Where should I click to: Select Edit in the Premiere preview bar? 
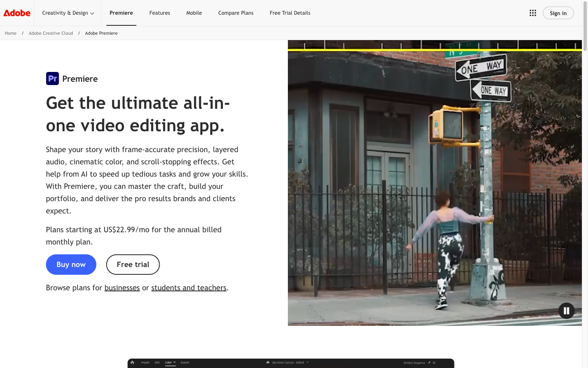(x=157, y=362)
